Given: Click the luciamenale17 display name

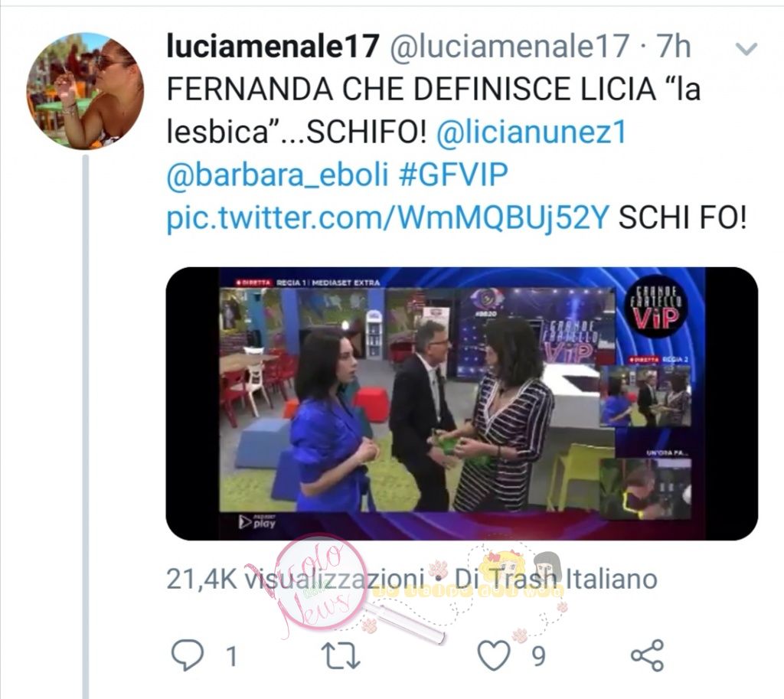Looking at the screenshot, I should [x=273, y=46].
